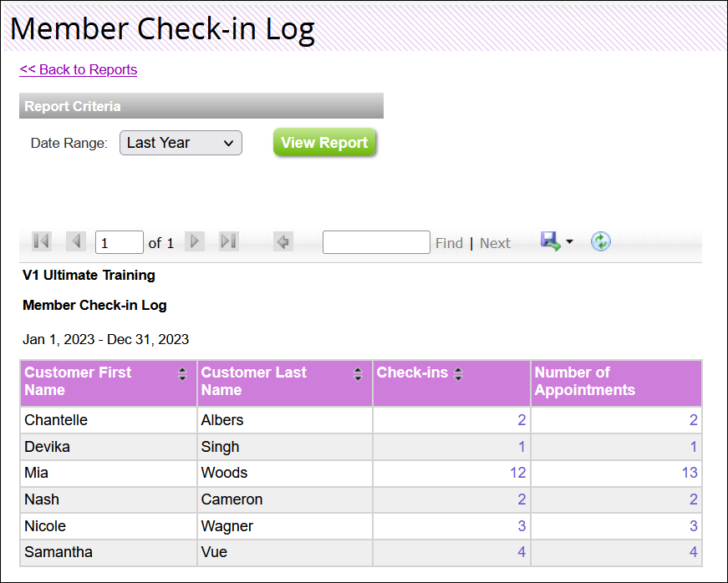This screenshot has height=583, width=728.
Task: Jump to last report page
Action: point(229,241)
